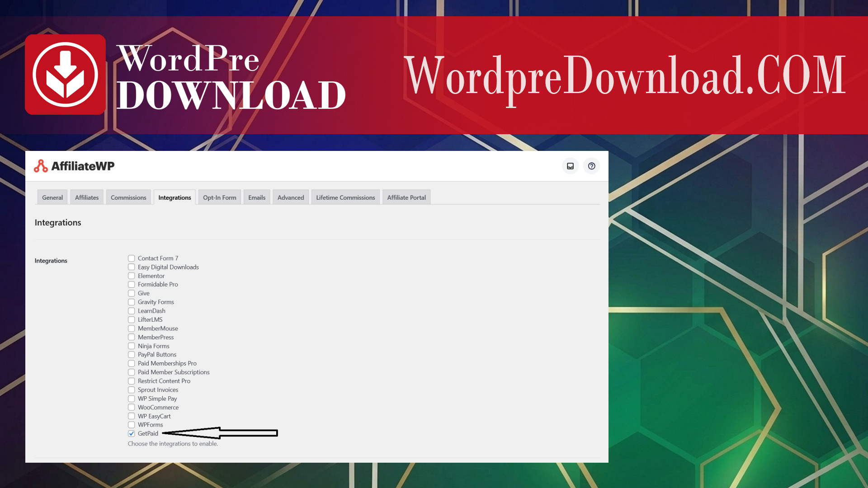Tick the Elementor checkbox
Viewport: 868px width, 488px height.
[x=131, y=276]
